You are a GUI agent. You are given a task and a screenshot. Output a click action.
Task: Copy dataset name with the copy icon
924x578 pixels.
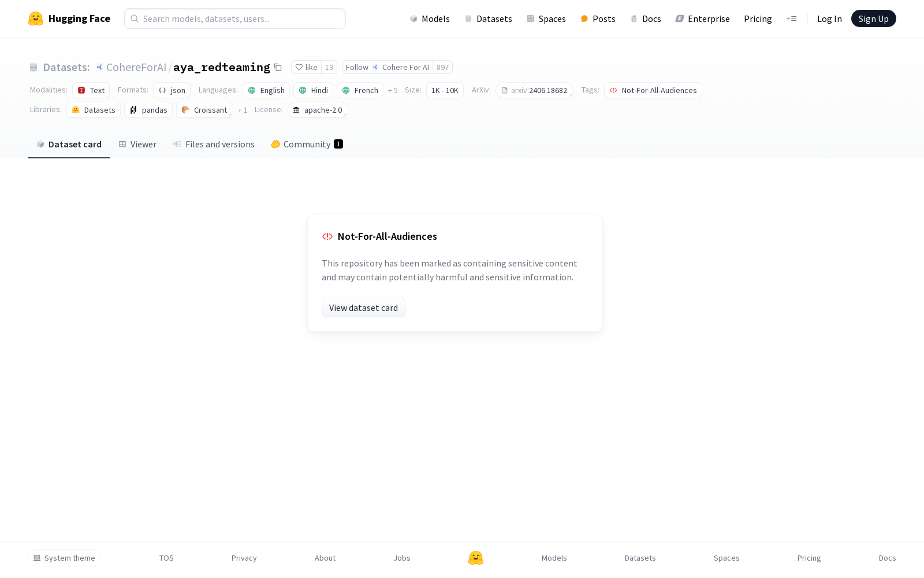click(x=278, y=67)
